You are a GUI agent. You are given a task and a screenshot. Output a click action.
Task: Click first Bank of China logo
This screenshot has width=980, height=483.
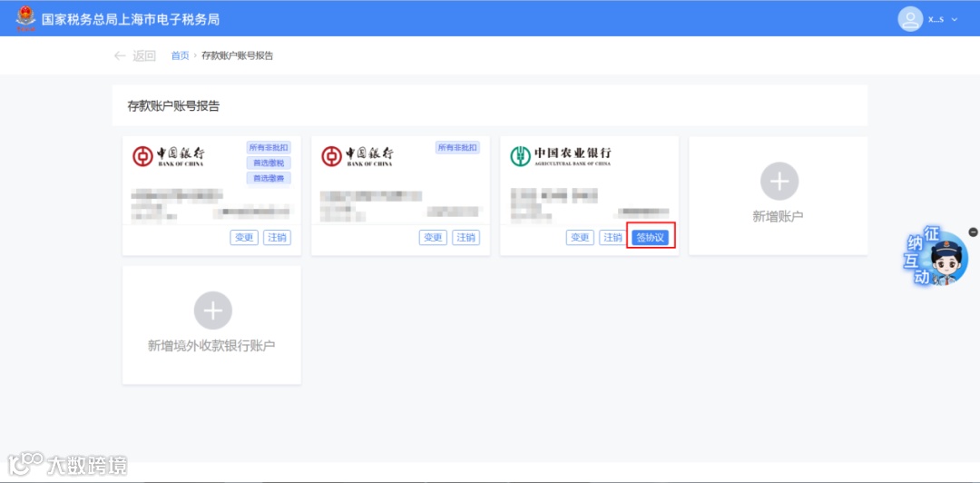pos(168,156)
